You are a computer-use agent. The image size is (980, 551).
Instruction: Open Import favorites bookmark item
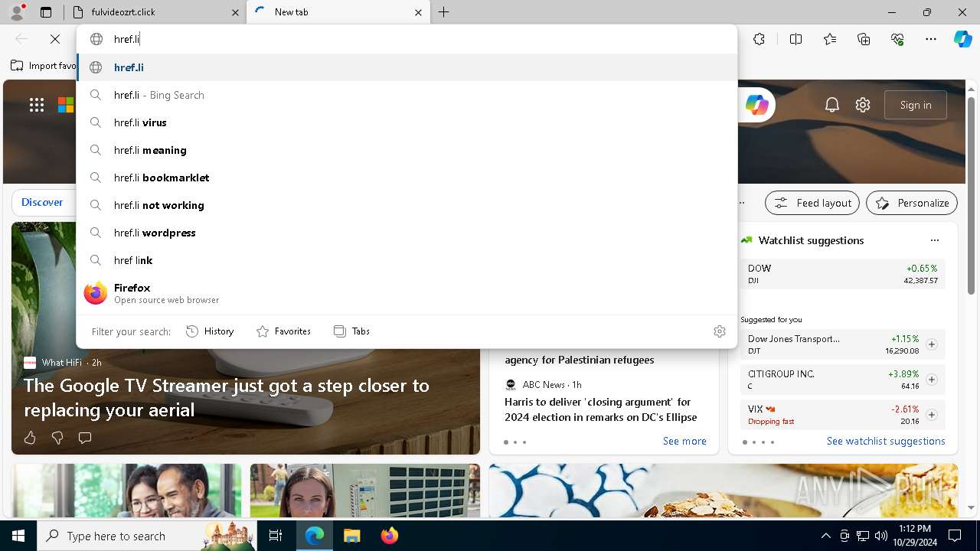pos(44,66)
